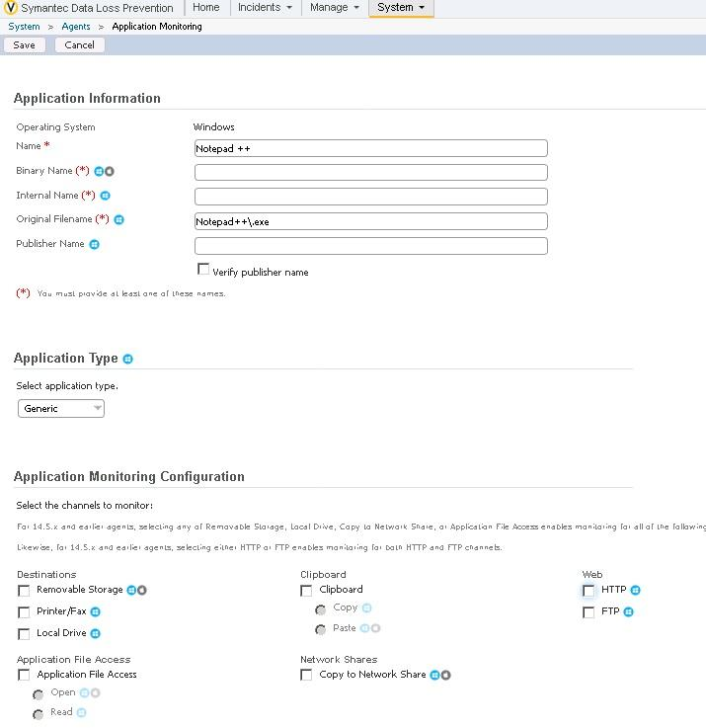Image resolution: width=706 pixels, height=728 pixels.
Task: Click Windows icon beside Internal Name
Action: 106,196
